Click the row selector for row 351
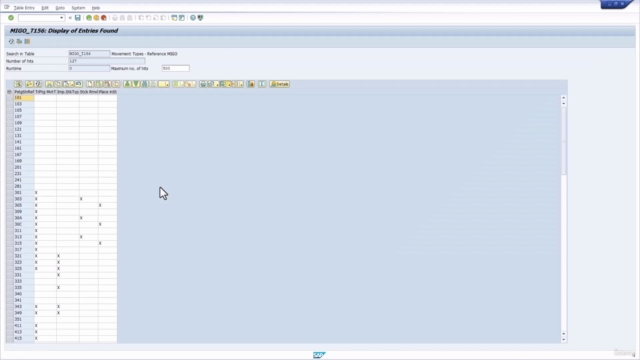This screenshot has height=360, width=640. [10, 319]
